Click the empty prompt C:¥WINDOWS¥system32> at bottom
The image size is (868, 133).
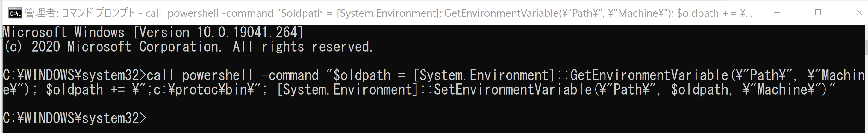75,118
